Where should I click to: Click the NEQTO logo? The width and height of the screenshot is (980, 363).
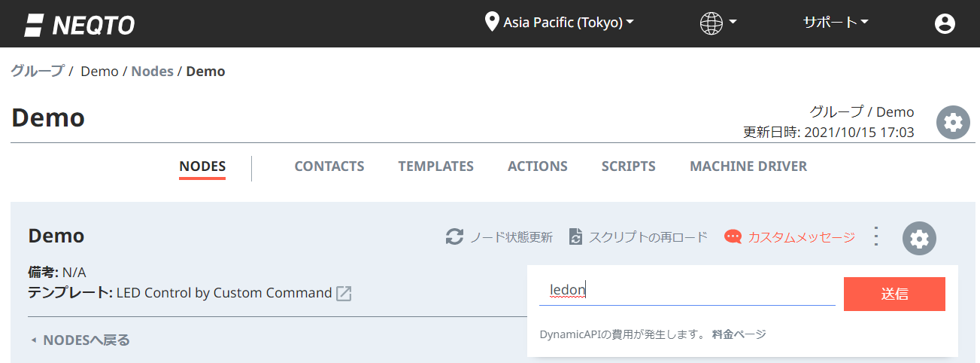tap(80, 24)
